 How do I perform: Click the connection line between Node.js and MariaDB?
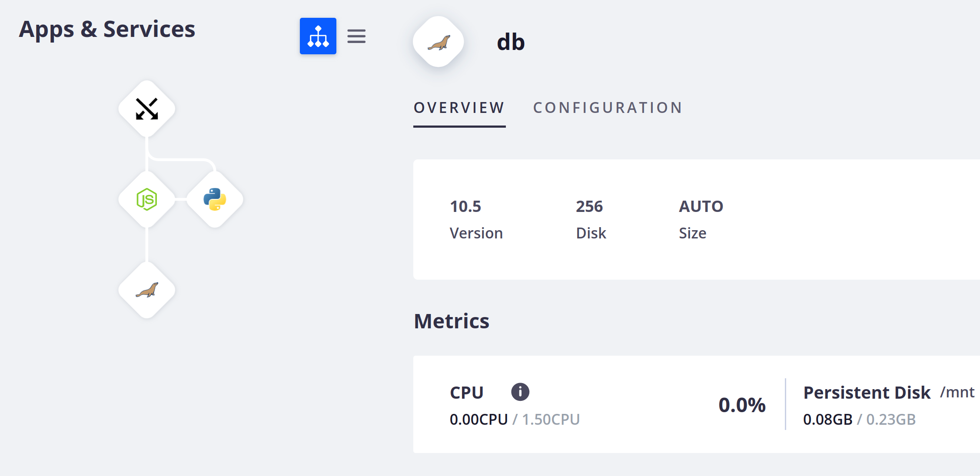pyautogui.click(x=146, y=245)
